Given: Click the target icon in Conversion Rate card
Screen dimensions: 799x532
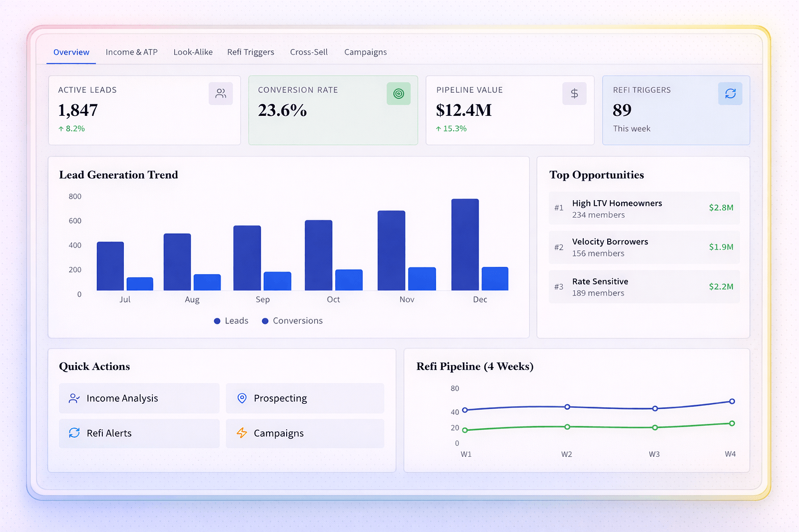Looking at the screenshot, I should [x=399, y=93].
